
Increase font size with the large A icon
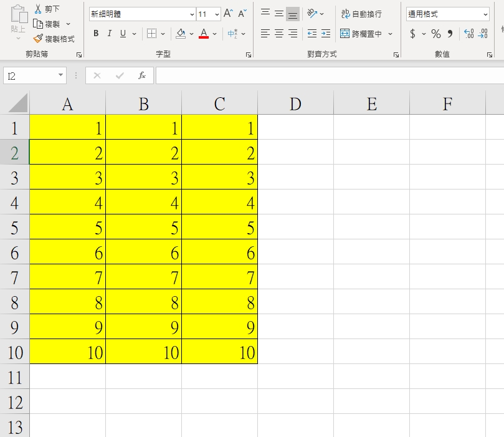(228, 14)
